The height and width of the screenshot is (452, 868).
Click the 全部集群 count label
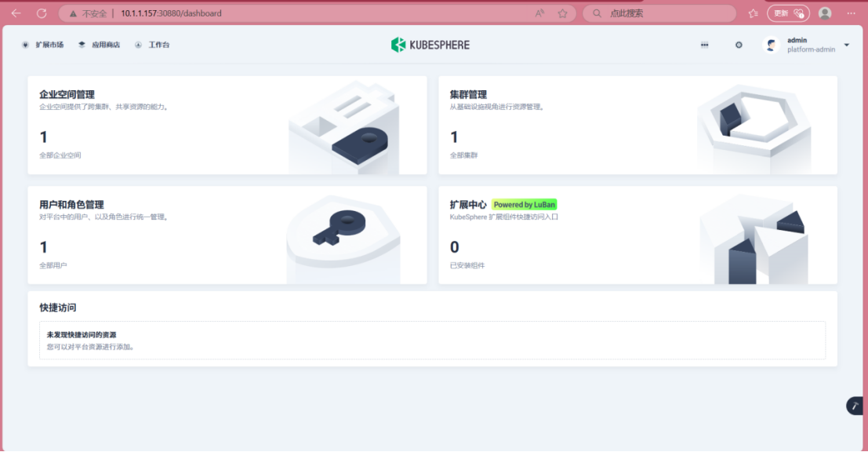click(x=463, y=155)
